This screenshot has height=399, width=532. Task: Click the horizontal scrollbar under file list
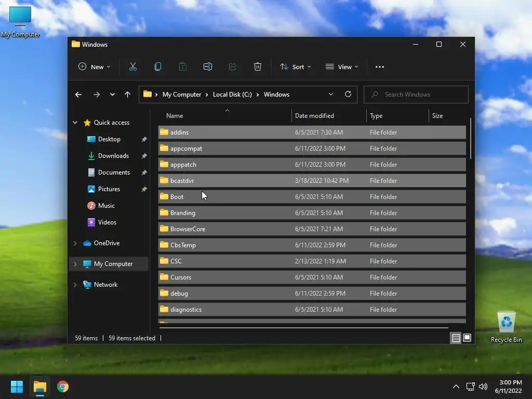(303, 328)
